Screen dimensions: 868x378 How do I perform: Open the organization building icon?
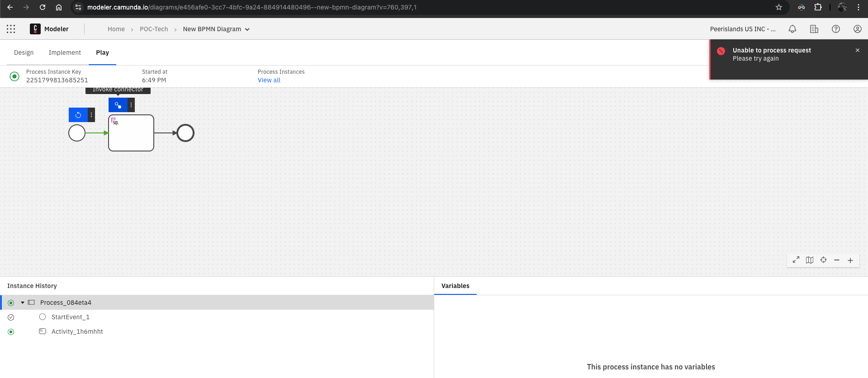click(x=814, y=29)
